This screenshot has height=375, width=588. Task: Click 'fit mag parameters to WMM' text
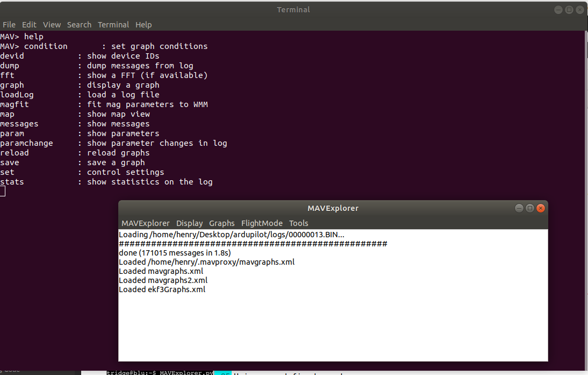point(147,105)
